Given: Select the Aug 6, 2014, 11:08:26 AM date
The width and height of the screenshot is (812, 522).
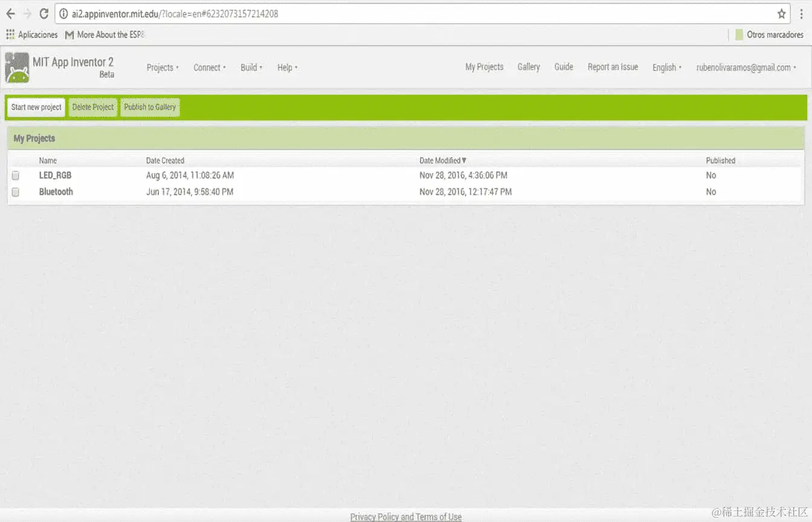Looking at the screenshot, I should click(x=190, y=175).
